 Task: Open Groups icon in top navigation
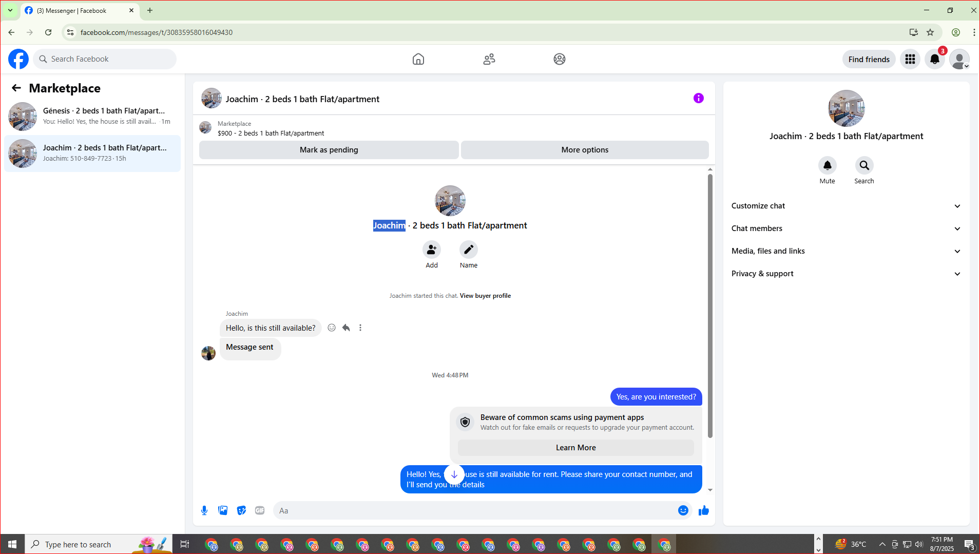click(x=560, y=59)
